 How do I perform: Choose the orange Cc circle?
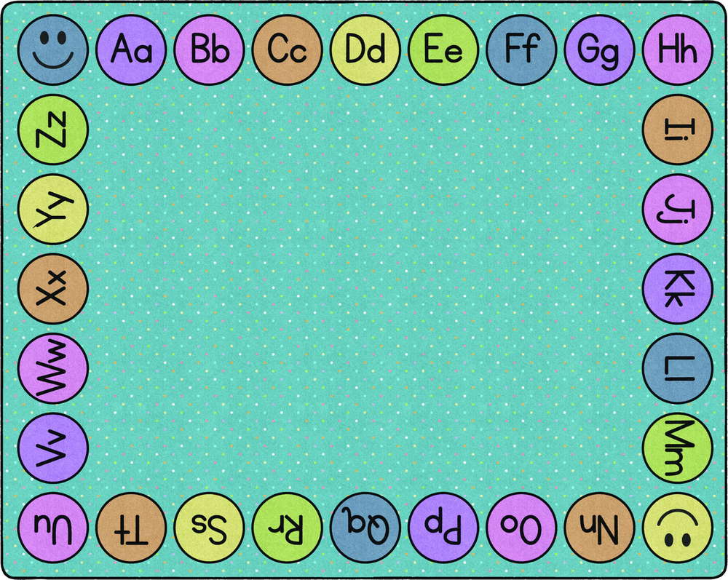[287, 50]
